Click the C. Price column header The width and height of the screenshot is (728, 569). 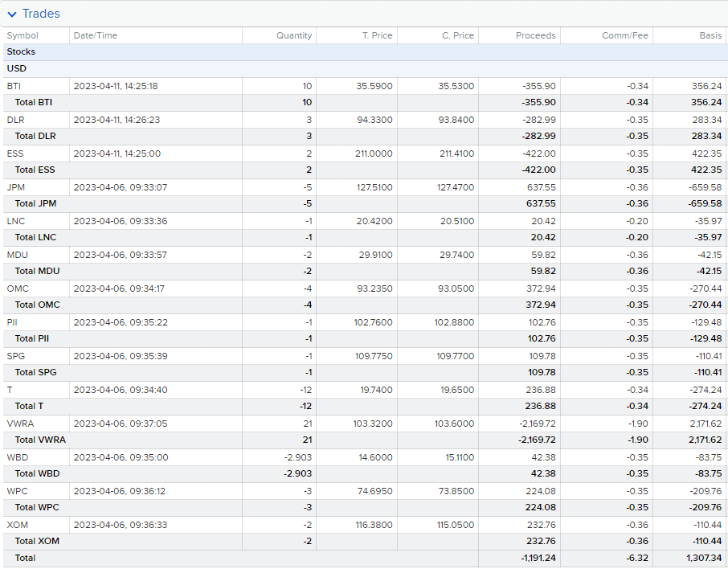[x=458, y=36]
